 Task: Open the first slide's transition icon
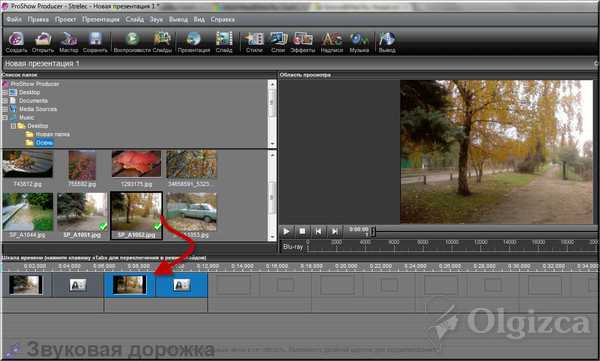[78, 285]
